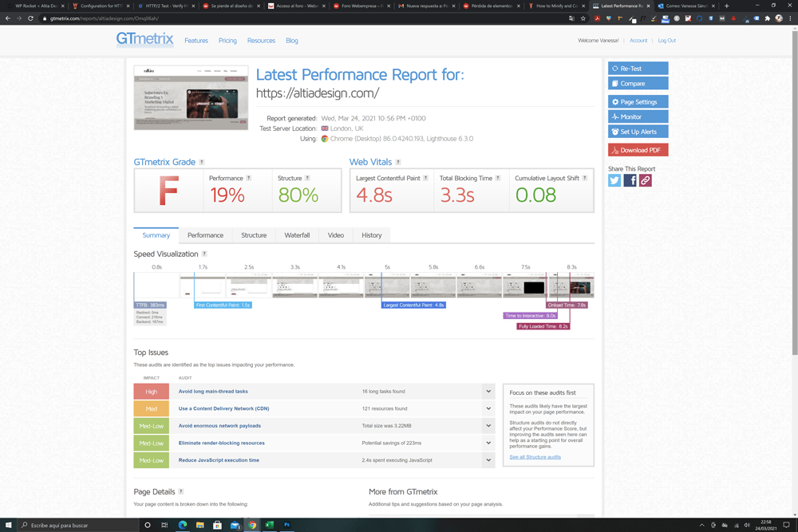Open See all Structure audits link
798x532 pixels.
tap(535, 457)
